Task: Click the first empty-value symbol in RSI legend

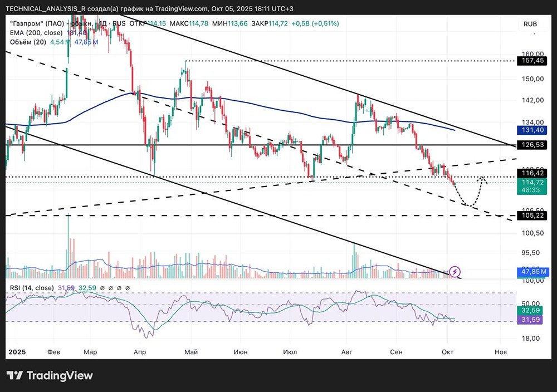Action: pyautogui.click(x=102, y=288)
